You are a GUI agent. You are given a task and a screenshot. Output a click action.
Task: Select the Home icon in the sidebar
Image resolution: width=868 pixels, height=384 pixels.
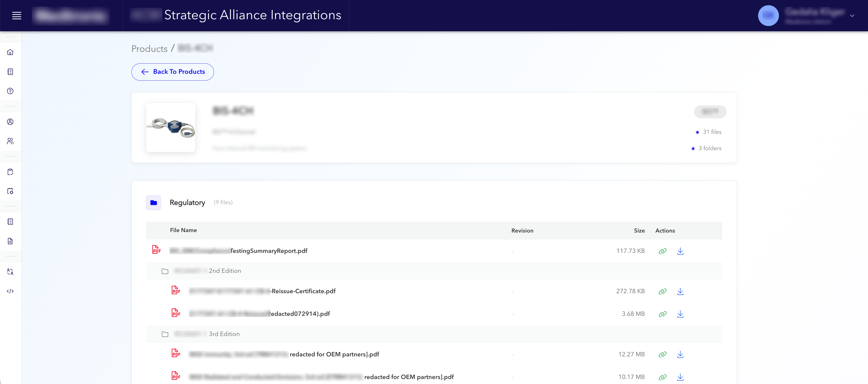[10, 52]
